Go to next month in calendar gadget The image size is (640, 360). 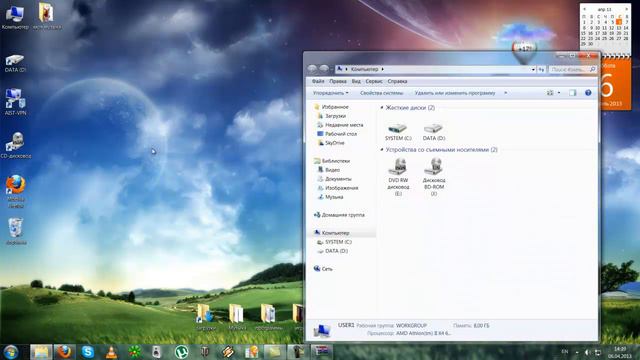pos(627,9)
